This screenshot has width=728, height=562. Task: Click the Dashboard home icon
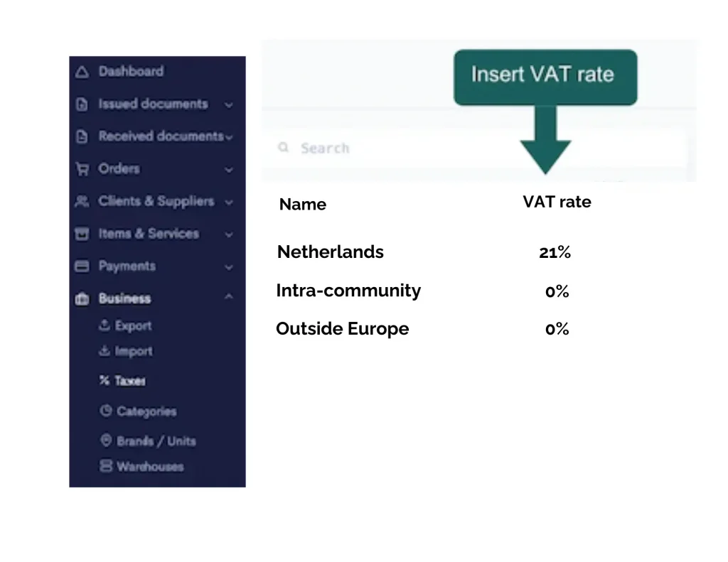pyautogui.click(x=82, y=71)
